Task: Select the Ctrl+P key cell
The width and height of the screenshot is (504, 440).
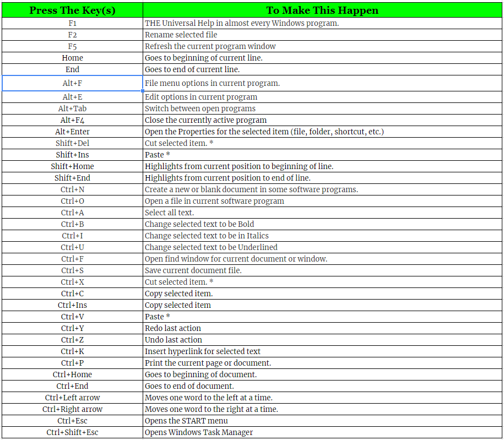Action: tap(72, 363)
